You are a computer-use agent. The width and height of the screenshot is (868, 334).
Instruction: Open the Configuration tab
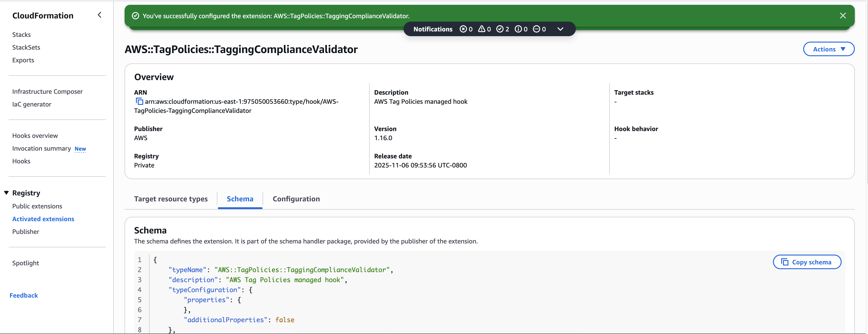(x=296, y=199)
